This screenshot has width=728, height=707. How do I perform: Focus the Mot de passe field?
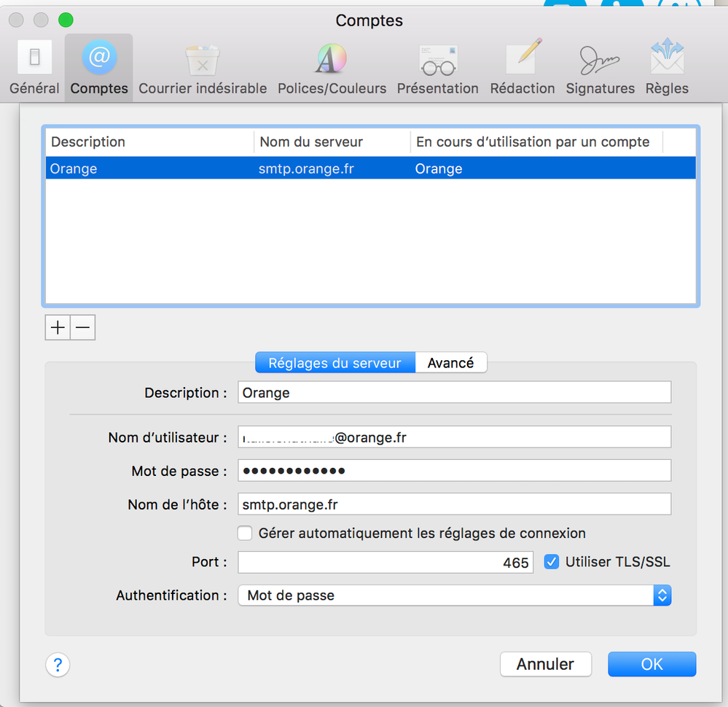point(454,471)
